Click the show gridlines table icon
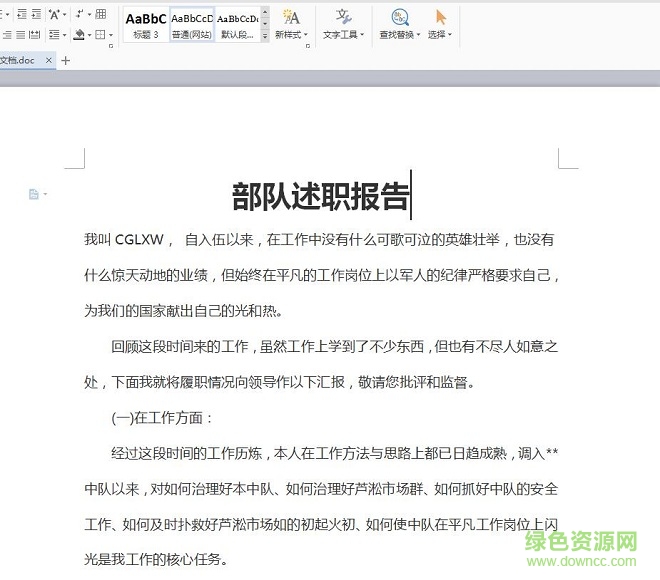The image size is (660, 580). [x=101, y=14]
